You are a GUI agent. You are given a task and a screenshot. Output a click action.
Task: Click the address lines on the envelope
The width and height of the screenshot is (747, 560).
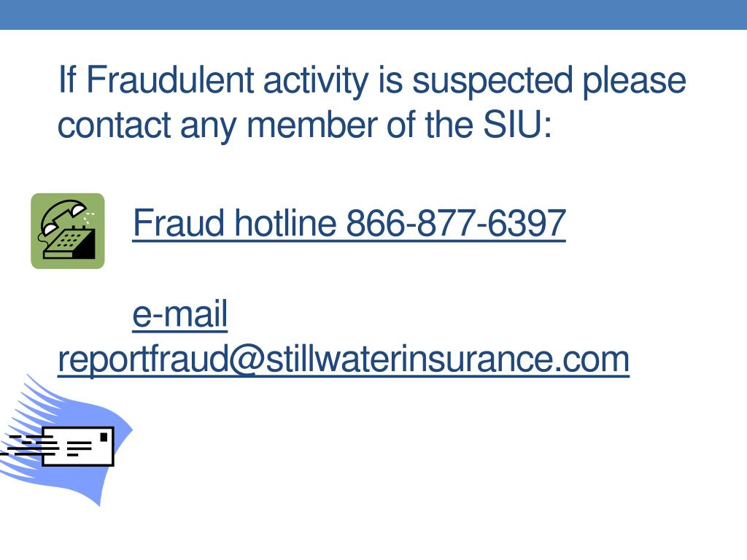click(x=79, y=448)
